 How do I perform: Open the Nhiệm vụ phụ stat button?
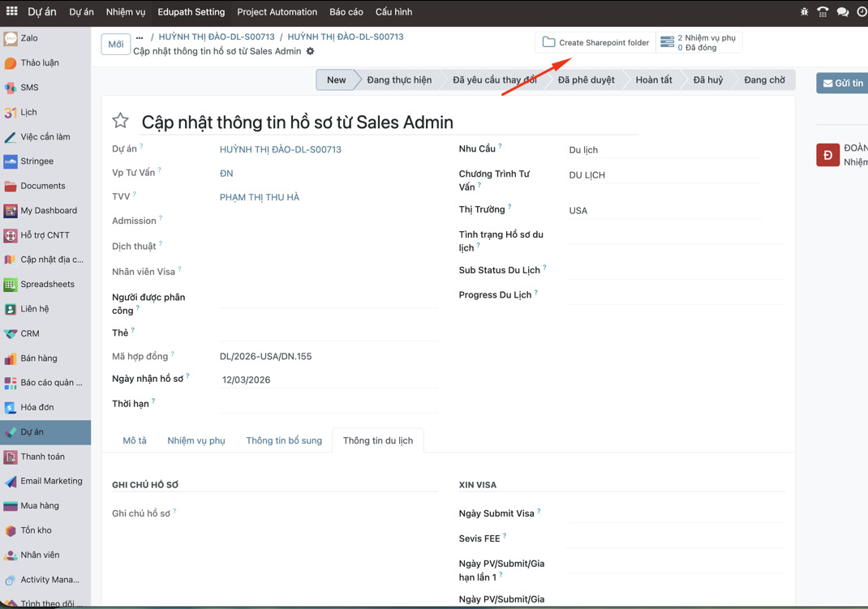coord(699,43)
